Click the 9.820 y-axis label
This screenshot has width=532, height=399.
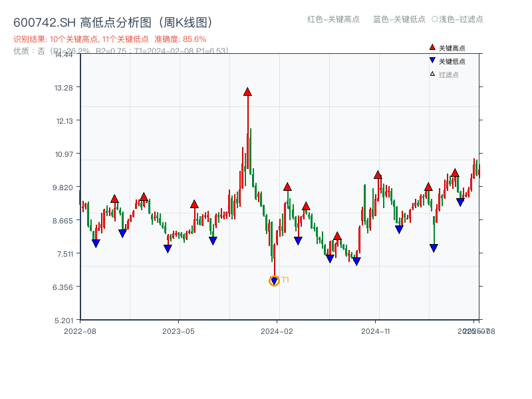tap(63, 188)
